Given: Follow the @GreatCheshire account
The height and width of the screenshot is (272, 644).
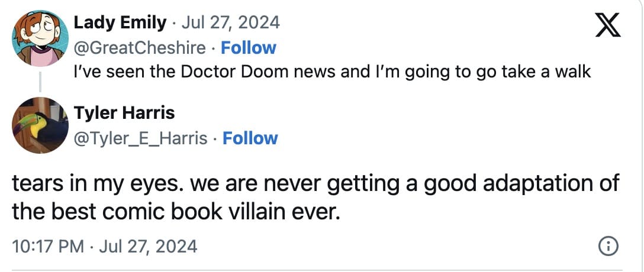Looking at the screenshot, I should pyautogui.click(x=249, y=47).
